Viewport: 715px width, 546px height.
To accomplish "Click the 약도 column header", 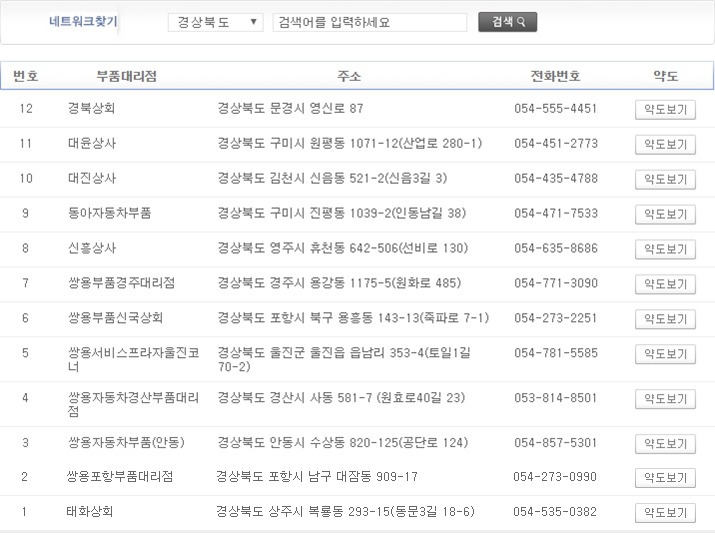I will [x=665, y=76].
